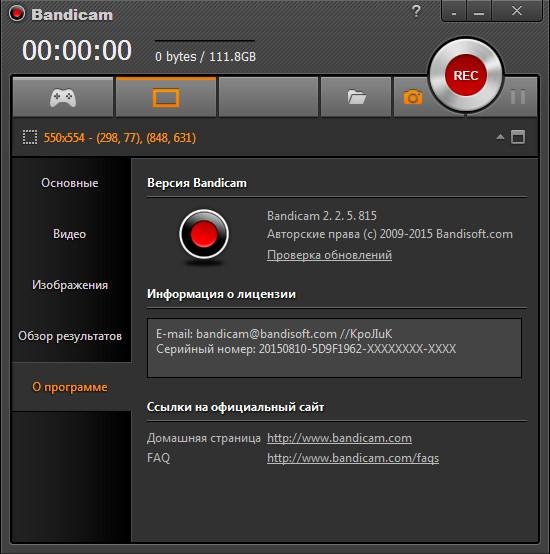The height and width of the screenshot is (554, 550).
Task: Click the Информация о лицензии heading
Action: coord(221,294)
